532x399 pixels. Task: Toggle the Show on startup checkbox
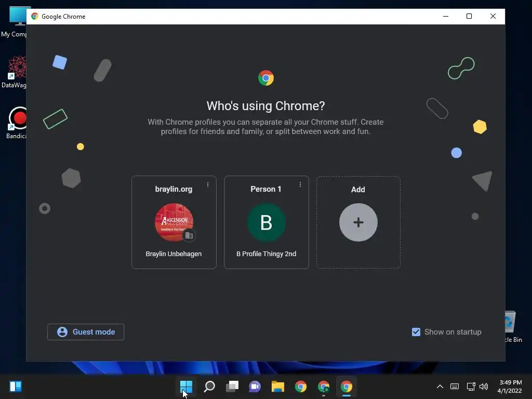(416, 332)
